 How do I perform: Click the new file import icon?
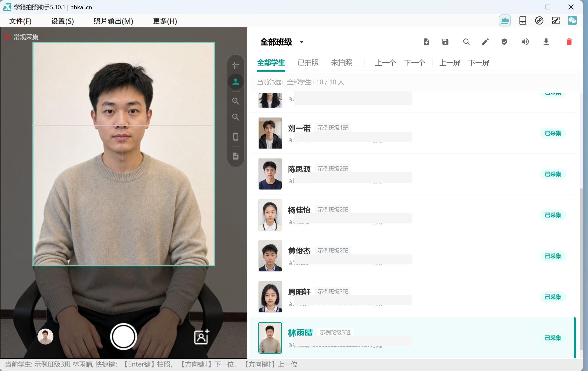pos(426,42)
